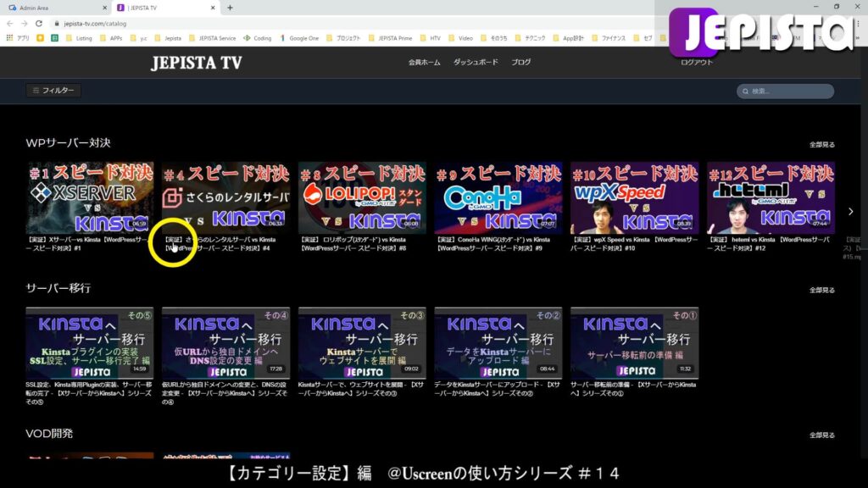The image size is (868, 488).
Task: Open the y.c bookmark folder
Action: coord(139,38)
